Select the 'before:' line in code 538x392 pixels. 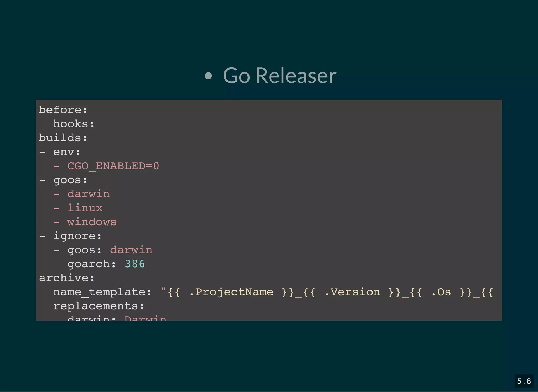coord(63,110)
